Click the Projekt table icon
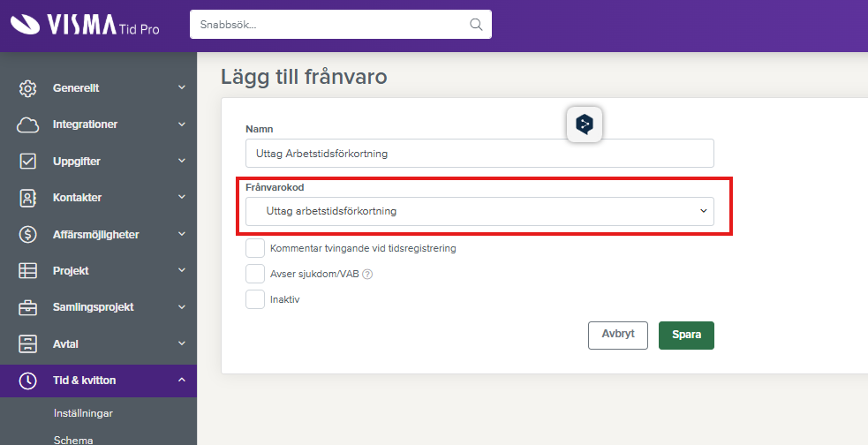 28,271
